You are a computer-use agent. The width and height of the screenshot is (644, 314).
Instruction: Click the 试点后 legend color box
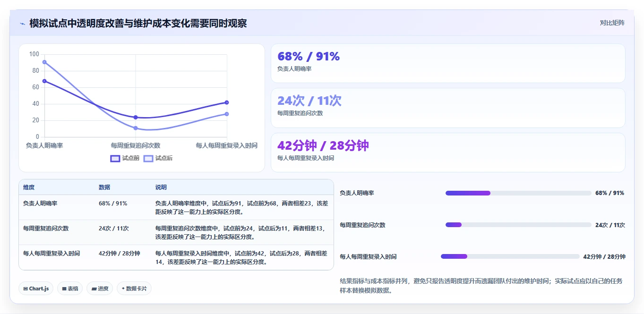point(148,158)
